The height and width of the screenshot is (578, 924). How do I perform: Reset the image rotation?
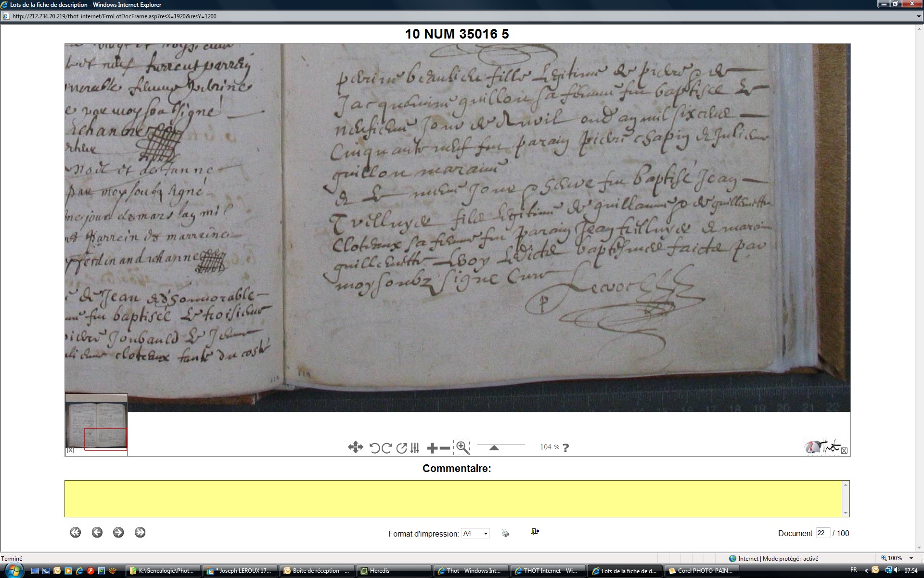pos(401,448)
